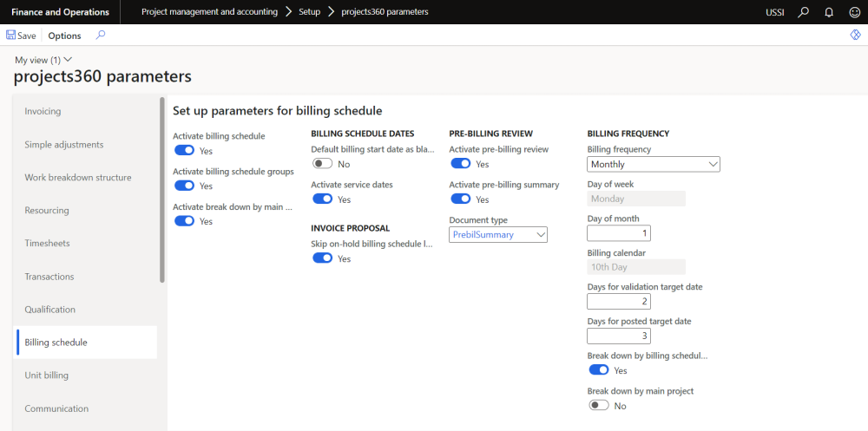
Task: Open the Options menu
Action: click(64, 36)
